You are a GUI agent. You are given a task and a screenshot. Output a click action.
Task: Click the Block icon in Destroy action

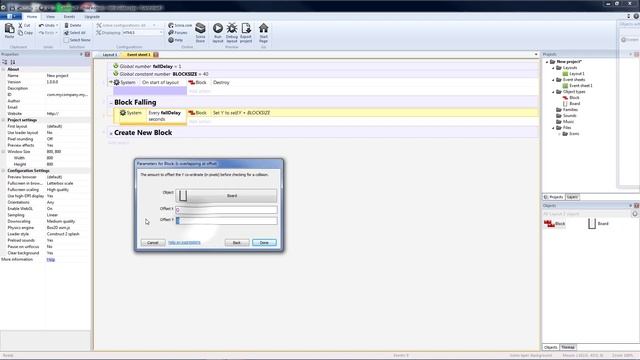click(x=191, y=82)
